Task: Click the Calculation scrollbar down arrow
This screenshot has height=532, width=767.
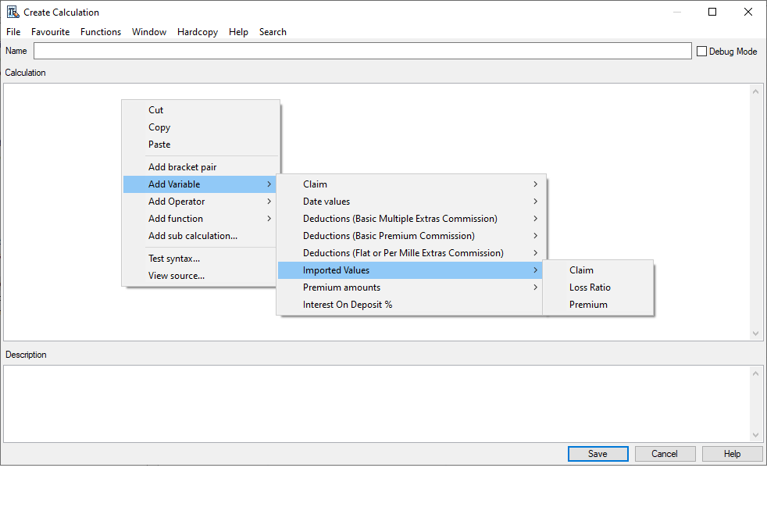Action: pos(755,334)
